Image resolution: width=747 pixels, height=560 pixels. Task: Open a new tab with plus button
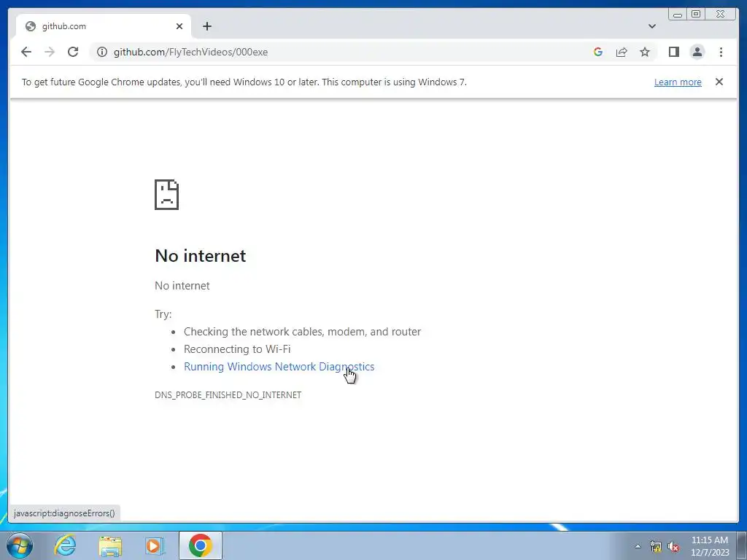click(206, 26)
